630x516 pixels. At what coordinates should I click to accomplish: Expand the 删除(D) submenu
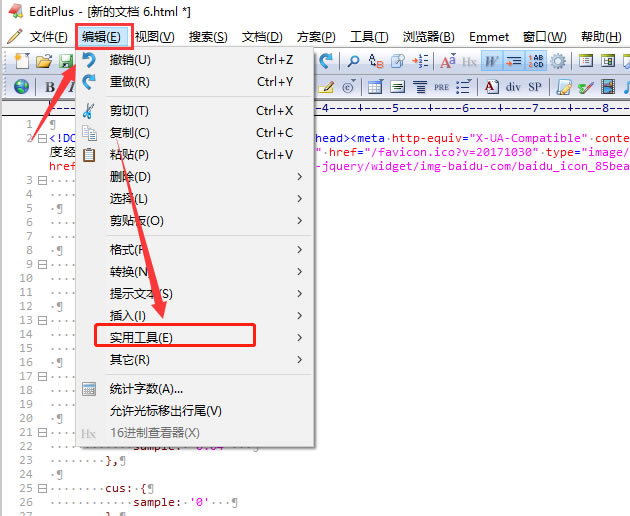click(x=195, y=176)
